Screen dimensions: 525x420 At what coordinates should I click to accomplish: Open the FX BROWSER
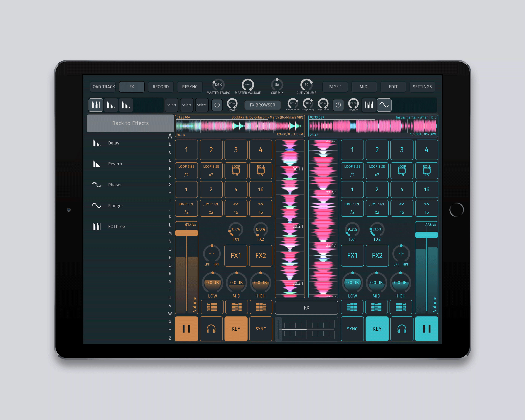coord(262,105)
